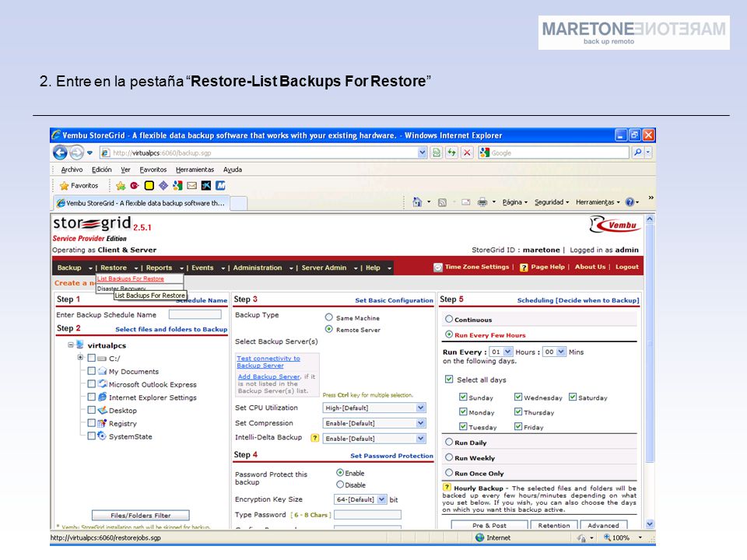Screen dimensions: 747x560
Task: Open the Intelli-Delta Backup dropdown
Action: (374, 438)
